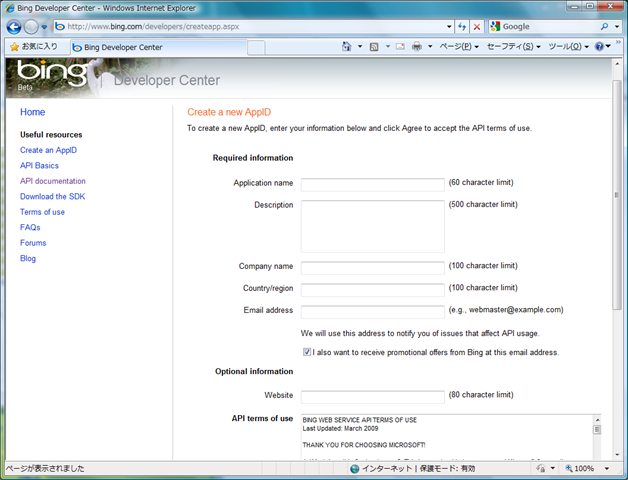Expand the Home button dropdown arrow
Screen dimensions: 628x480
click(360, 46)
